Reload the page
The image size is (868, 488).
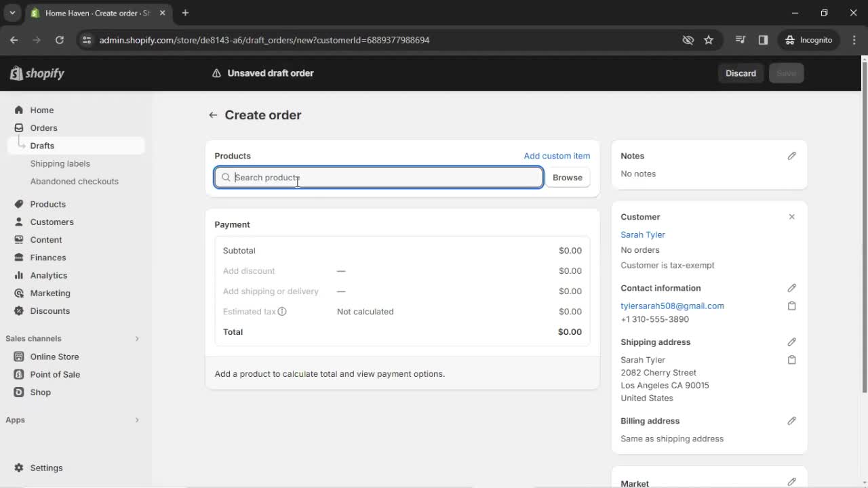tap(59, 40)
